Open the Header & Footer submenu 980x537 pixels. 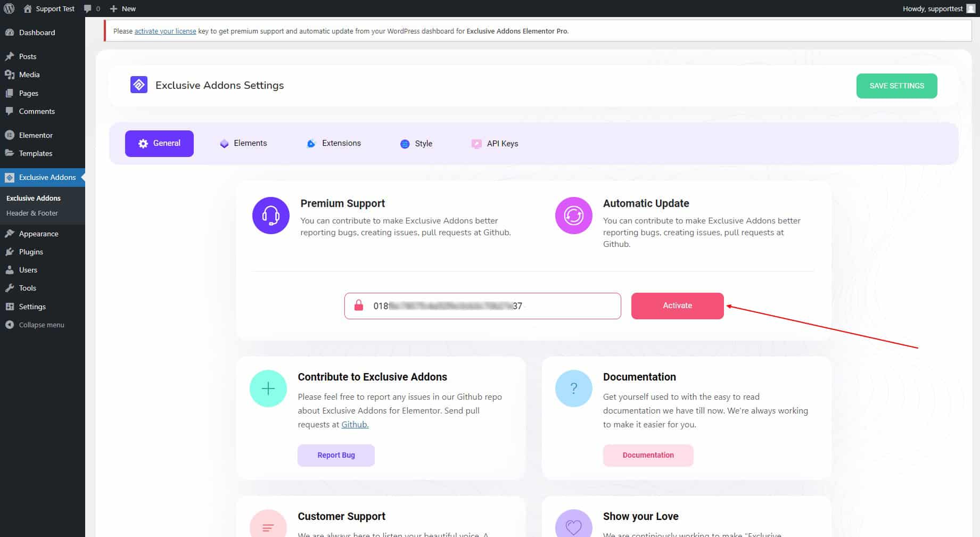tap(32, 213)
